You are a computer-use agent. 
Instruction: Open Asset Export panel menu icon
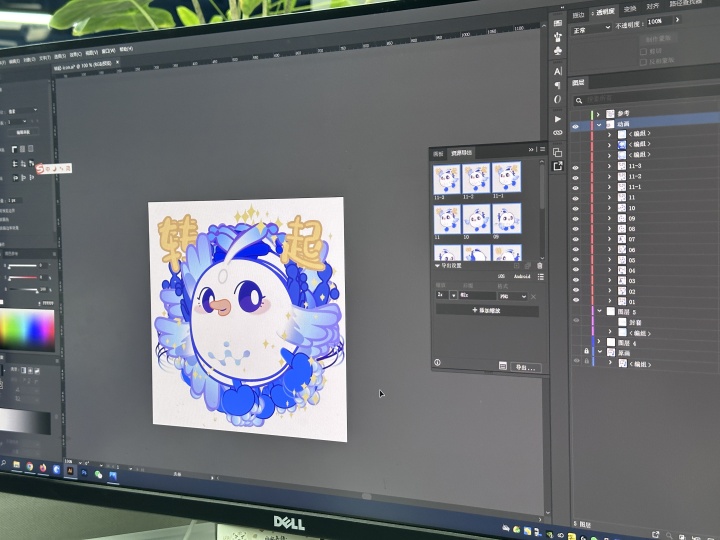[x=542, y=149]
